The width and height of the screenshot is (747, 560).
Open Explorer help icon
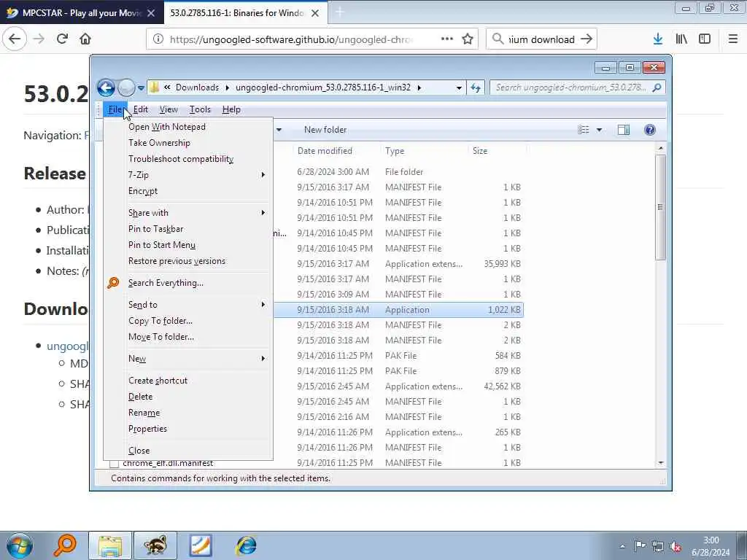(x=649, y=130)
